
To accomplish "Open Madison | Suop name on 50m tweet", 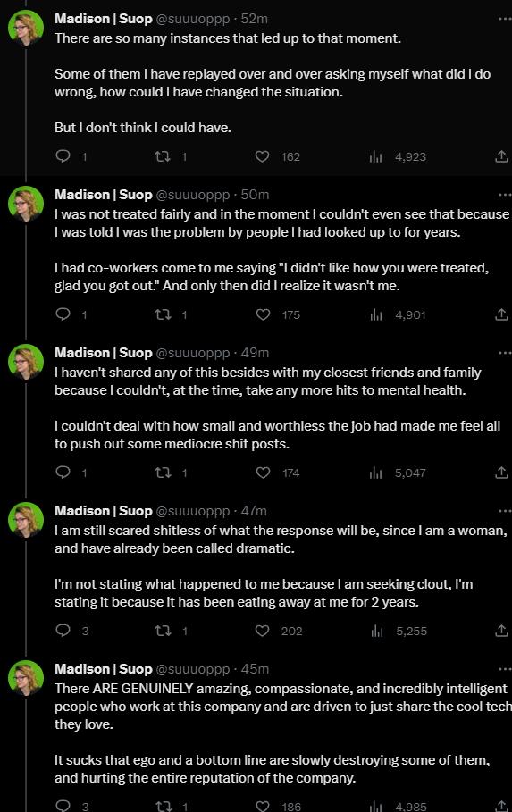I will (x=103, y=195).
